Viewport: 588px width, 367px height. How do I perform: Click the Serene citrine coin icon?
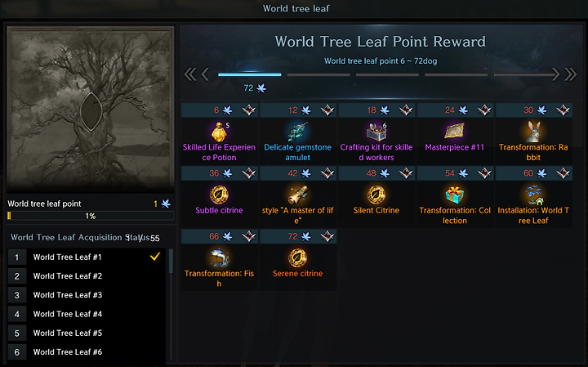(x=298, y=257)
